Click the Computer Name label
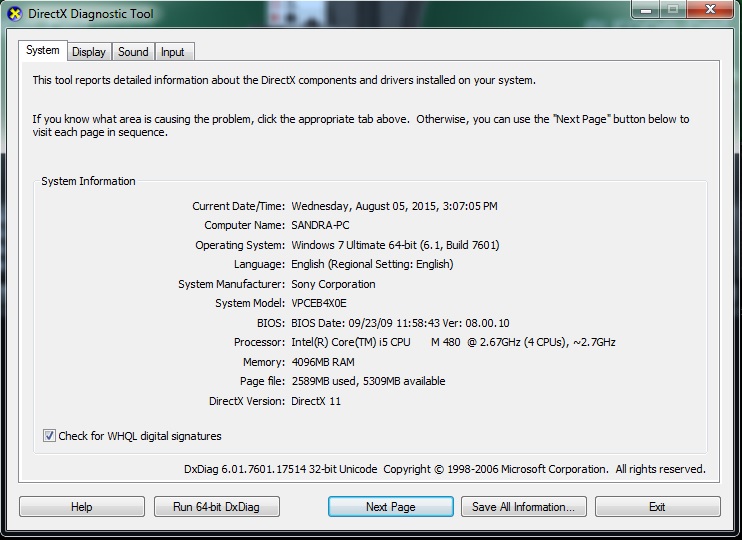Viewport: 742px width, 540px height. point(245,225)
